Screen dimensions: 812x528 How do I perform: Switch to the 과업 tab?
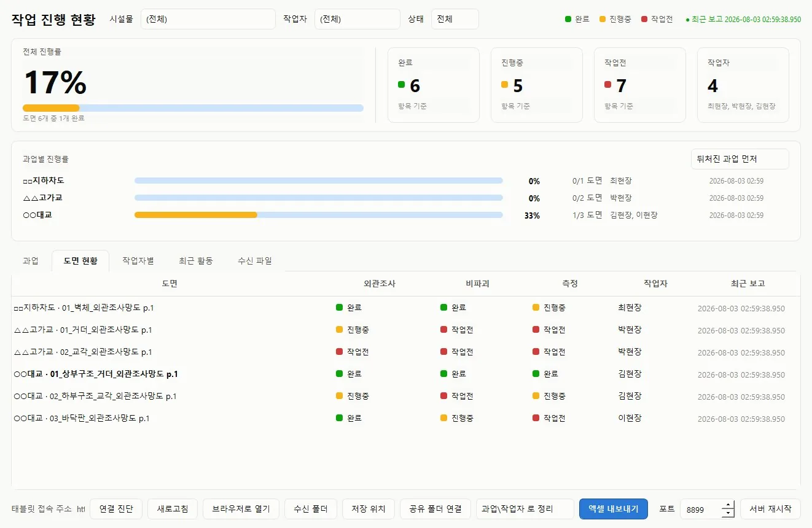(x=31, y=261)
